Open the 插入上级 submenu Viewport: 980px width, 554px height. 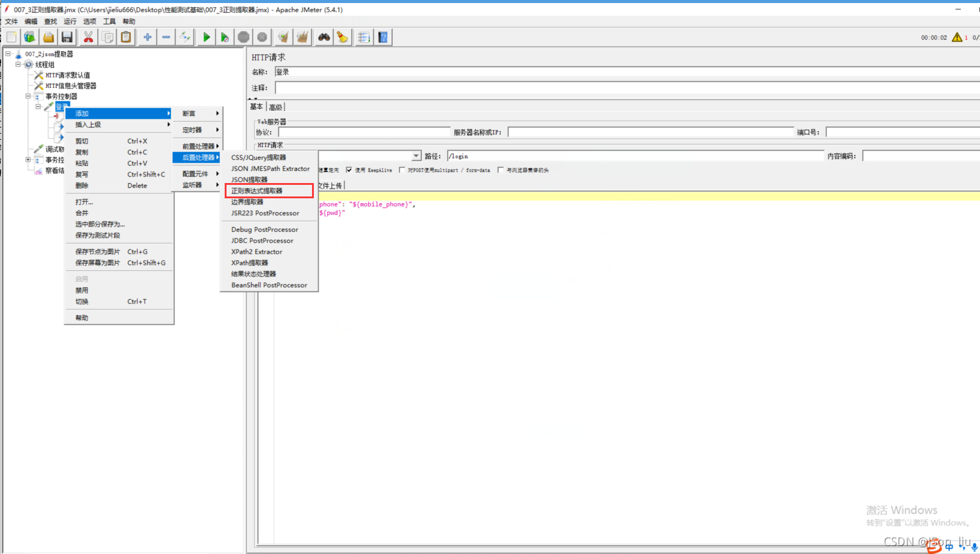click(x=119, y=124)
